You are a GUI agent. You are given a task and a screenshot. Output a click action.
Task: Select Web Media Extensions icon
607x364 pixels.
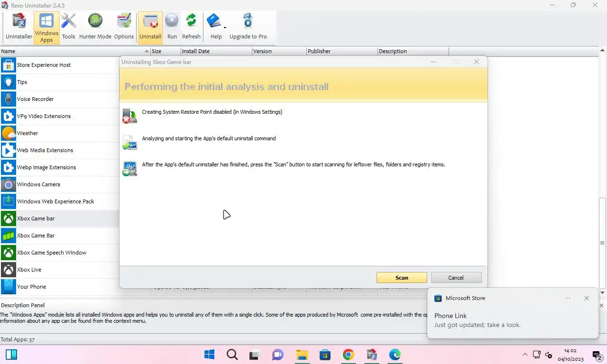click(x=8, y=150)
